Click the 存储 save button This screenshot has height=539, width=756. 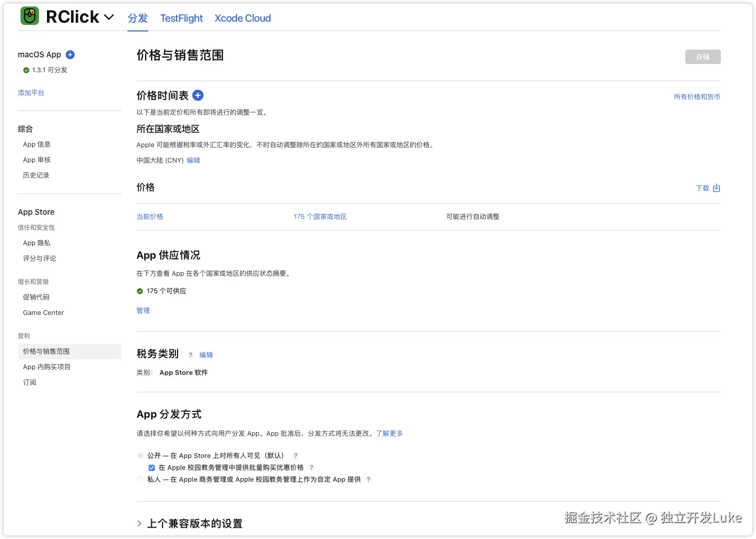click(x=703, y=57)
